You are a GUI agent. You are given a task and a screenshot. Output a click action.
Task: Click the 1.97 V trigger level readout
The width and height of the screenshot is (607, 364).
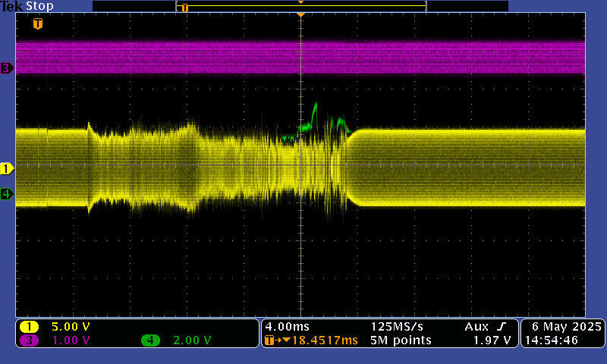tap(491, 340)
